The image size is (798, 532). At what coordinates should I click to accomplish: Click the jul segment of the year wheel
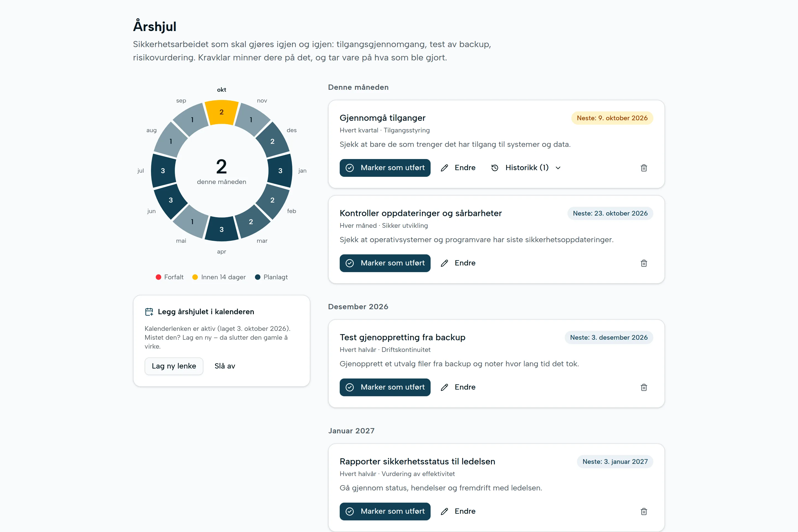(163, 171)
